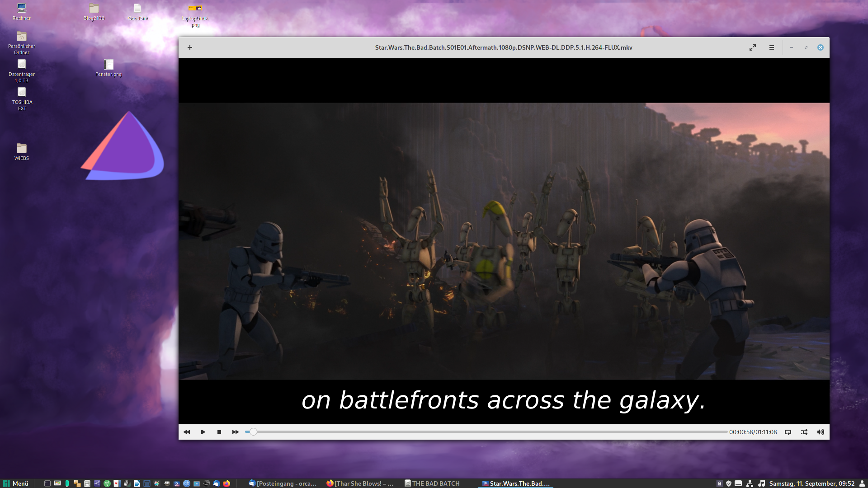The height and width of the screenshot is (488, 868).
Task: Jump to the middle of the seek bar
Action: tap(486, 432)
